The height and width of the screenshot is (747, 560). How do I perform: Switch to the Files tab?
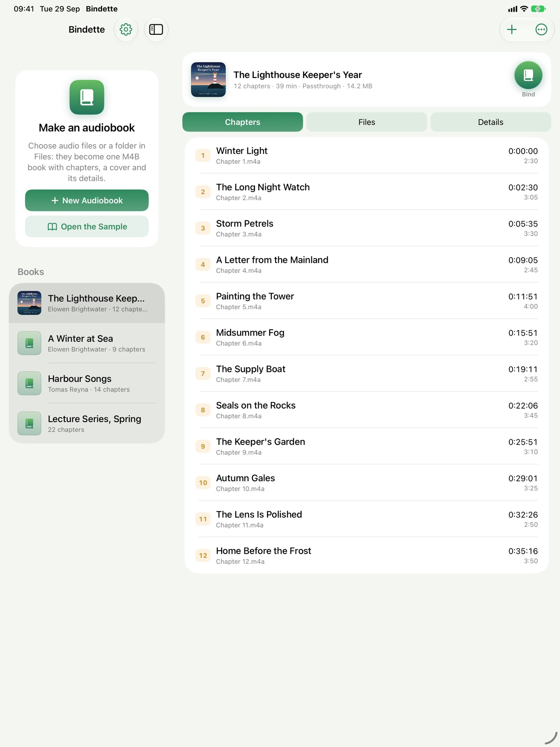coord(367,122)
